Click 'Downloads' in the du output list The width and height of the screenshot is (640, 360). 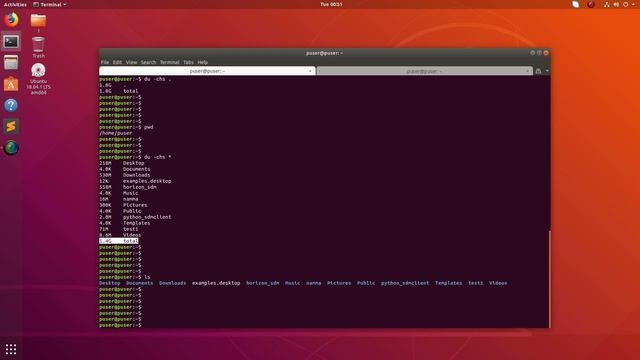tap(136, 175)
